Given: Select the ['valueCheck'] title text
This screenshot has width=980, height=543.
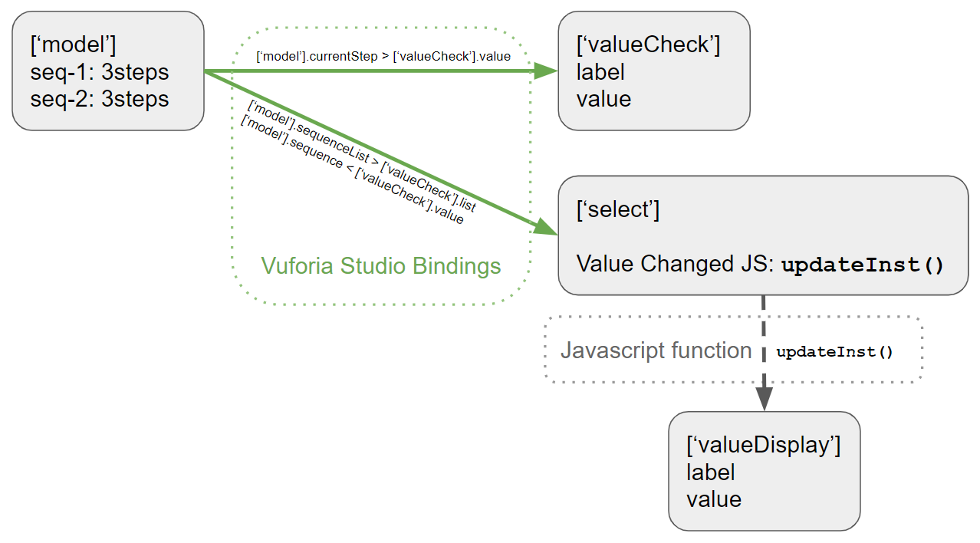Looking at the screenshot, I should (648, 45).
